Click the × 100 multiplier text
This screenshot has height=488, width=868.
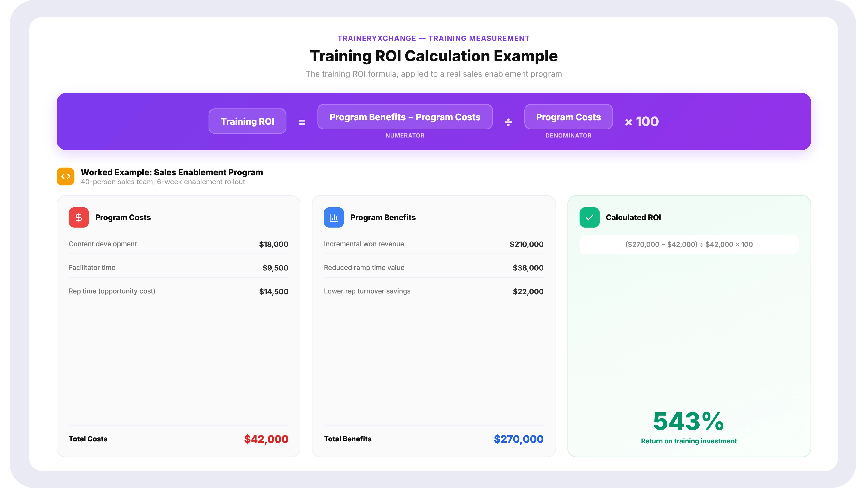(642, 122)
